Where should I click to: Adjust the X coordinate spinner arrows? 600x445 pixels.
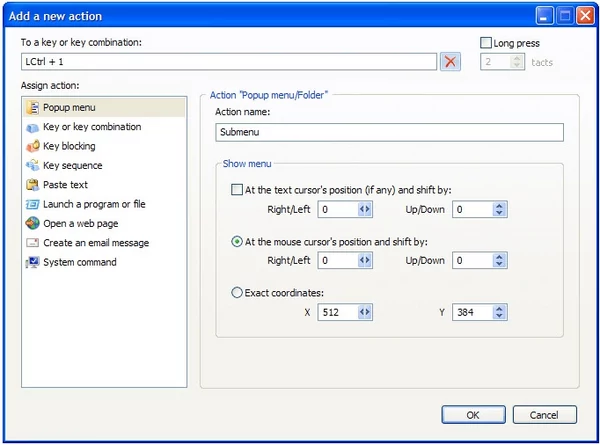tap(365, 312)
